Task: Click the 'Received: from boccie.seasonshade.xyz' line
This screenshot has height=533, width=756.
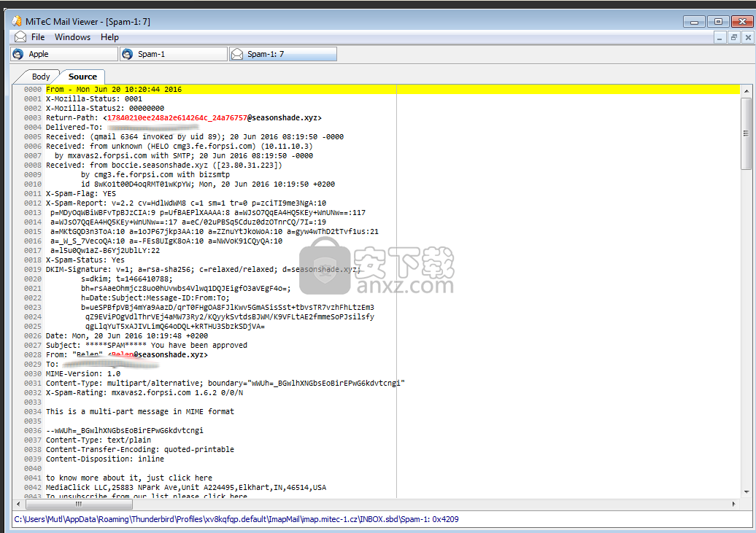Action: pyautogui.click(x=164, y=166)
